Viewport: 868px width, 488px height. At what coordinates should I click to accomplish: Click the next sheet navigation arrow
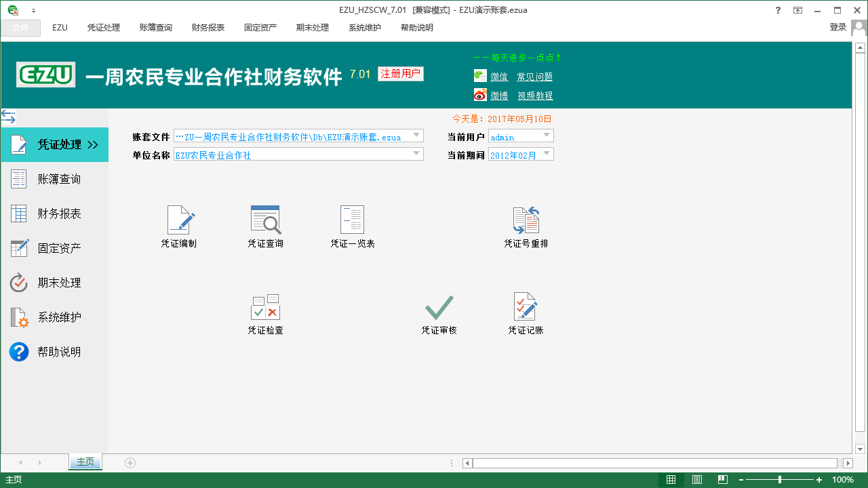(x=40, y=463)
